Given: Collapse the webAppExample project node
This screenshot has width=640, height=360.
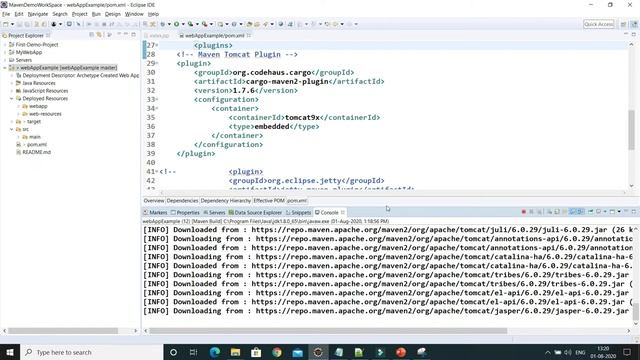Looking at the screenshot, I should [x=5, y=68].
